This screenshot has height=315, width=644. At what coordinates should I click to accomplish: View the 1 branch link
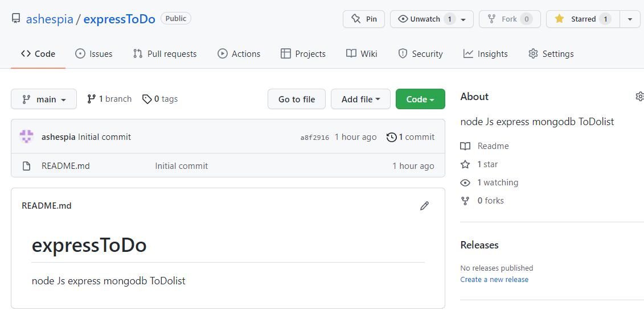click(x=109, y=99)
